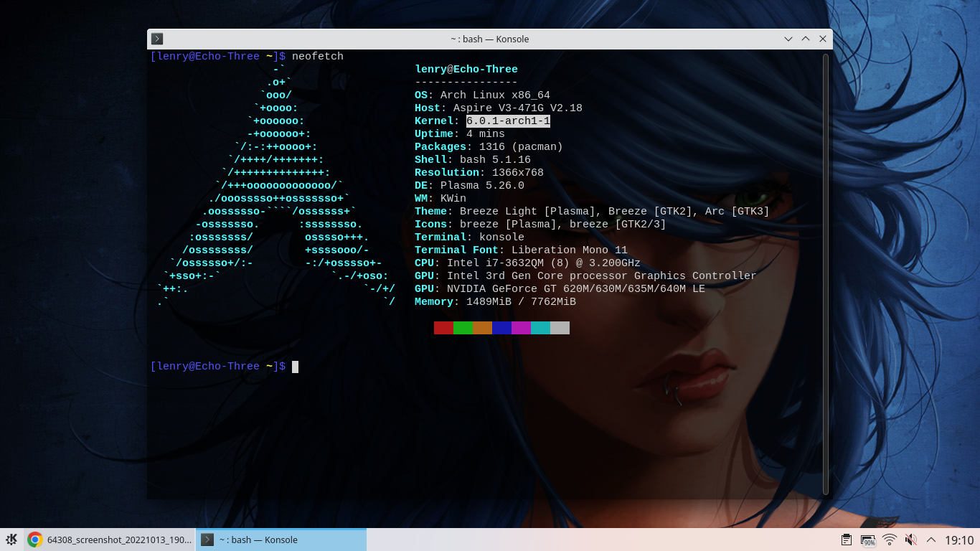Click 'Intel 3rd Gen Core processor Graphics Controller'
This screenshot has width=980, height=551.
click(x=602, y=276)
